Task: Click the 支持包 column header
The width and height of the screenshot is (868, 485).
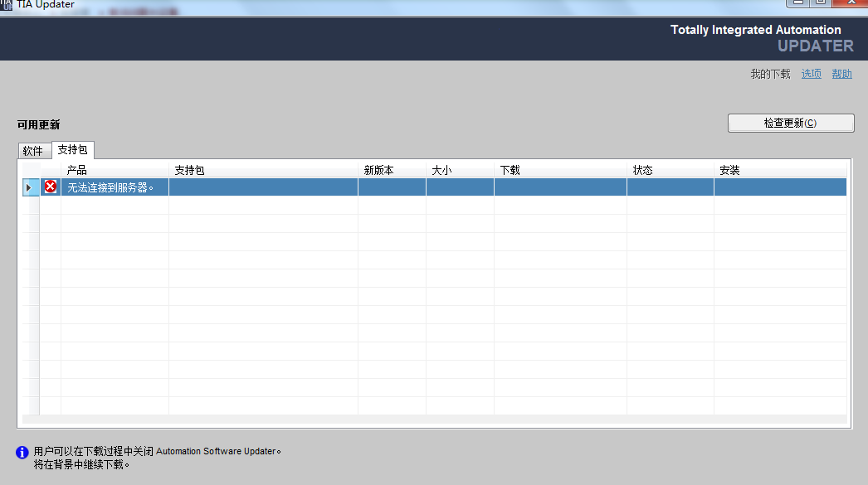Action: coord(264,170)
